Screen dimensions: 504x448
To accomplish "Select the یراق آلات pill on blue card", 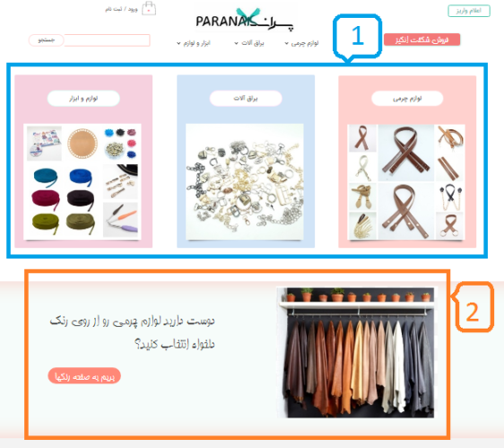I will pos(246,98).
